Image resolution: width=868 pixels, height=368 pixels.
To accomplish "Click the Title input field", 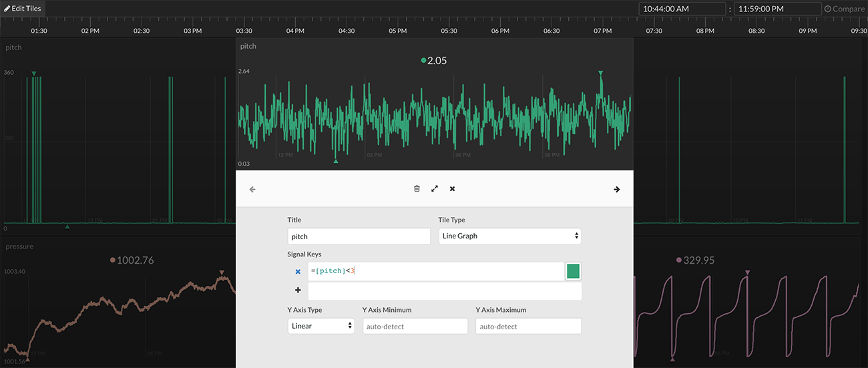I will pyautogui.click(x=359, y=236).
